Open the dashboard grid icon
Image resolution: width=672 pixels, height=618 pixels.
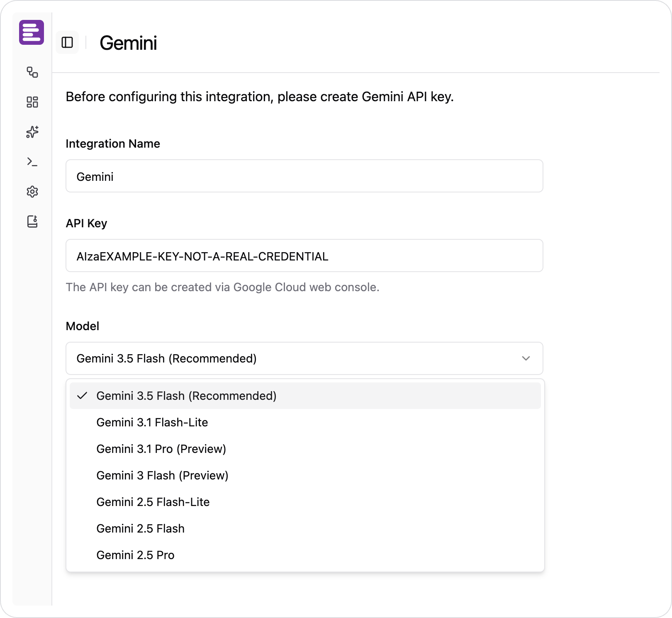tap(32, 102)
